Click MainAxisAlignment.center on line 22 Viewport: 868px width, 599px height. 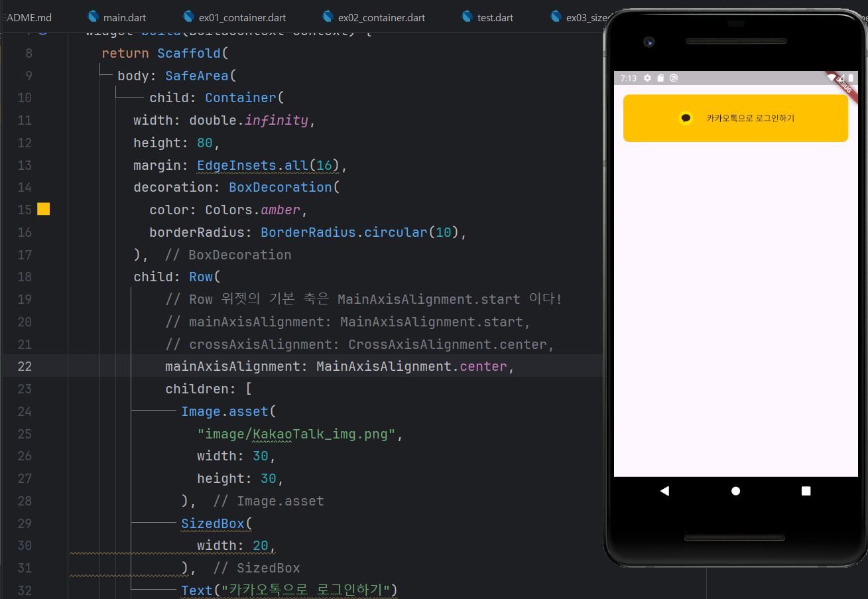pos(412,366)
